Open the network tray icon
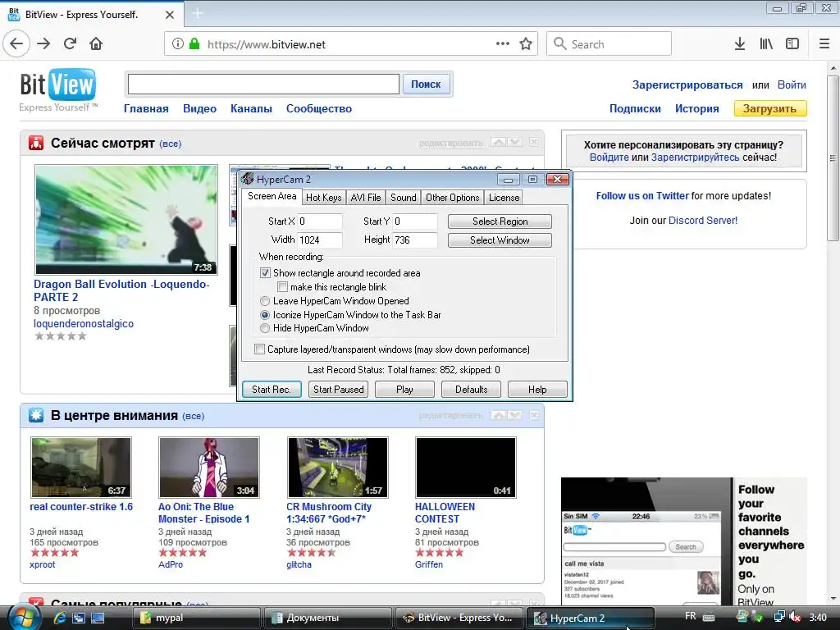 (779, 617)
